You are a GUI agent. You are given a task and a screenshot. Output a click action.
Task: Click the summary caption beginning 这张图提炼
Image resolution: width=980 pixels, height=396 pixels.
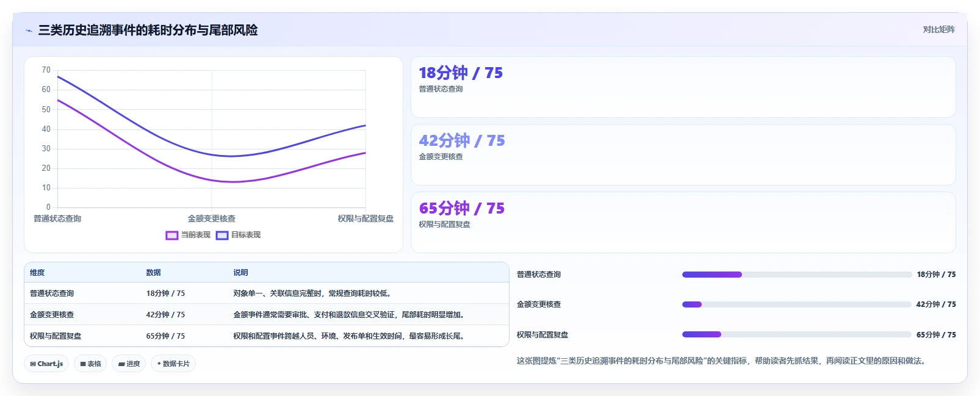(722, 361)
